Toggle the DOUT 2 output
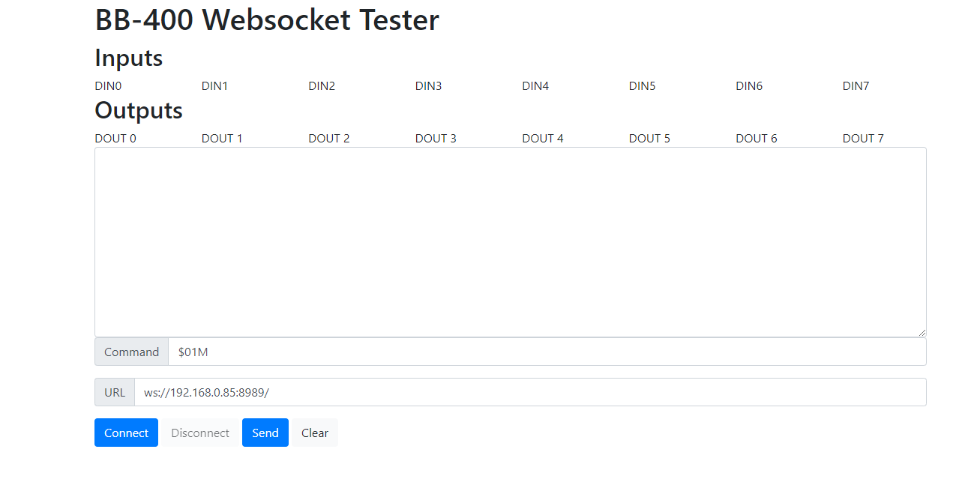 click(x=328, y=138)
